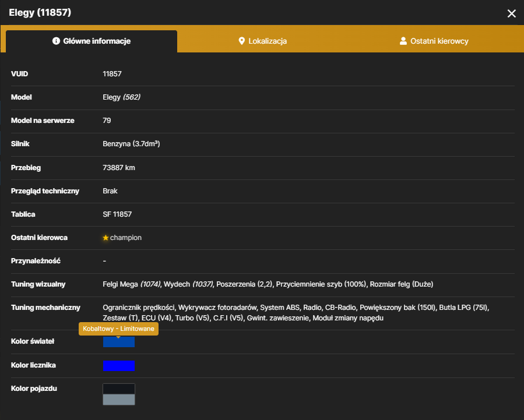This screenshot has width=524, height=420.
Task: Click the Model na serwerze value 79
Action: coord(107,121)
